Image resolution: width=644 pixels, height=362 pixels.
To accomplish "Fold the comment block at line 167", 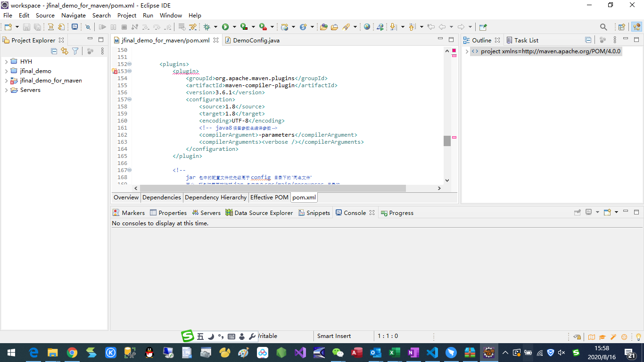I will point(130,170).
